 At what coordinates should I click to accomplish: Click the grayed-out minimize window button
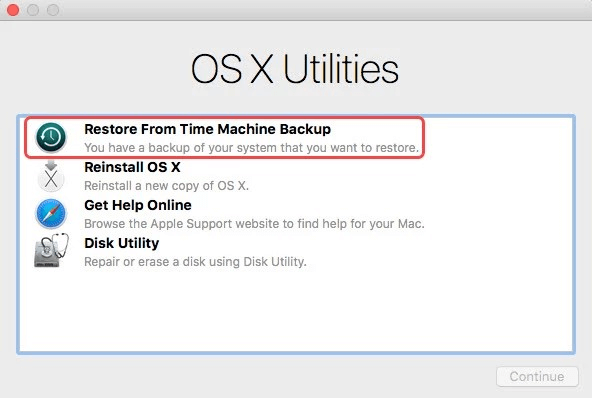point(33,10)
